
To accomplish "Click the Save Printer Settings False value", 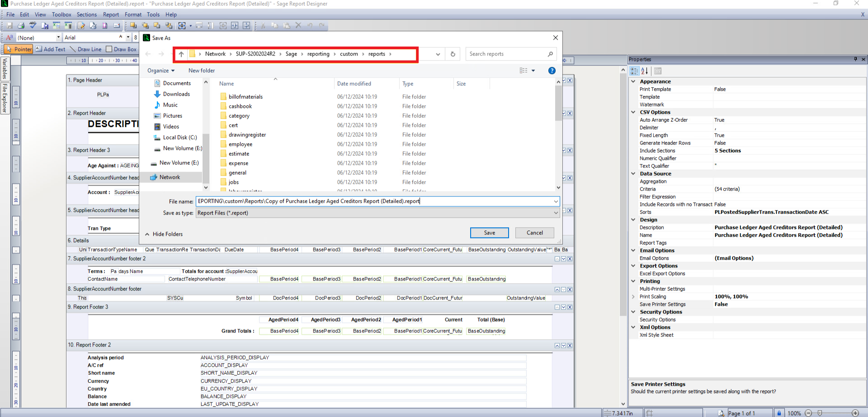I will (x=721, y=305).
